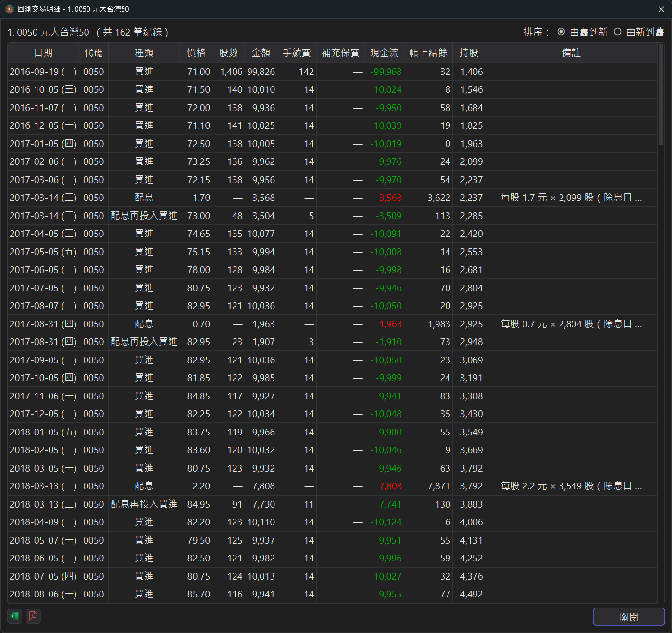Export the trade records to PDF
Viewport: 672px width, 633px height.
tap(33, 616)
